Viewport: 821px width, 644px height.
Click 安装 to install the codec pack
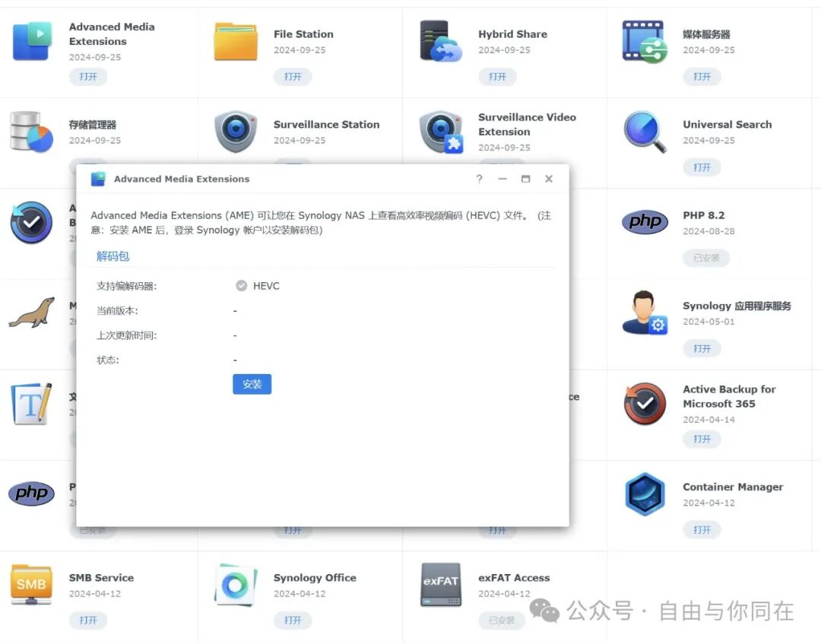[x=252, y=384]
